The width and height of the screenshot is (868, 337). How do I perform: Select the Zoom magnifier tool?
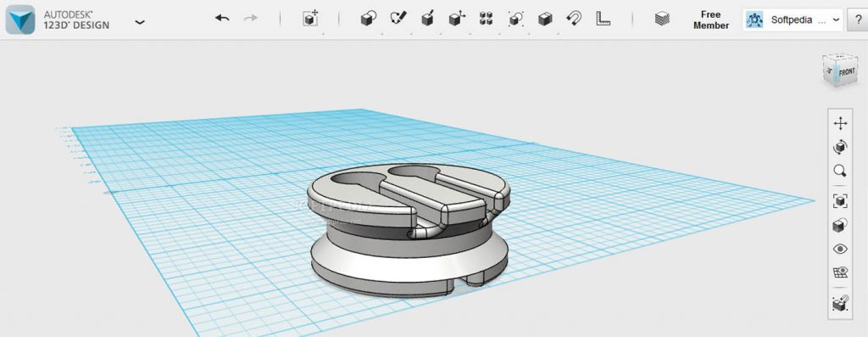coord(840,171)
